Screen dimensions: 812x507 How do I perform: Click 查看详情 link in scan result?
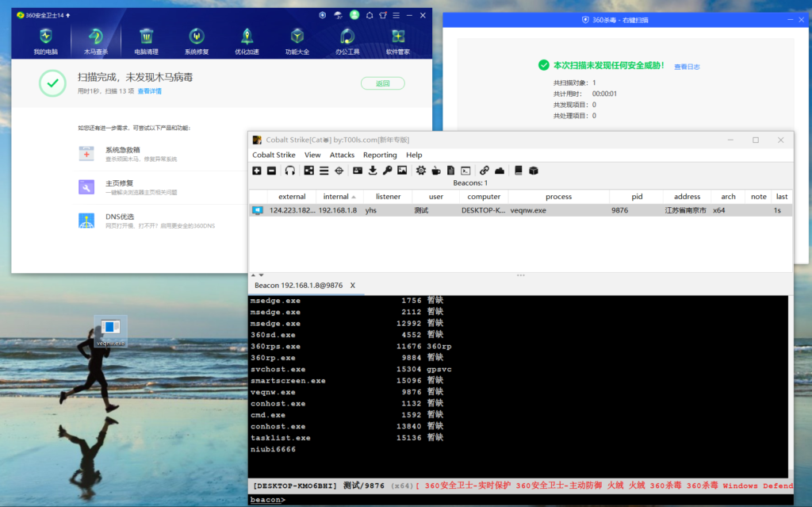click(x=149, y=91)
